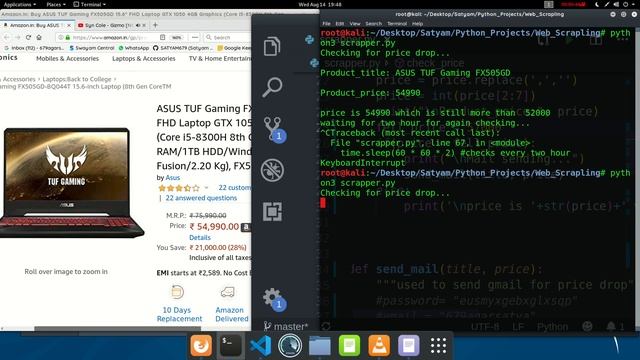Image resolution: width=640 pixels, height=360 pixels.
Task: Go to the Firefox home page icon
Action: (x=39, y=37)
